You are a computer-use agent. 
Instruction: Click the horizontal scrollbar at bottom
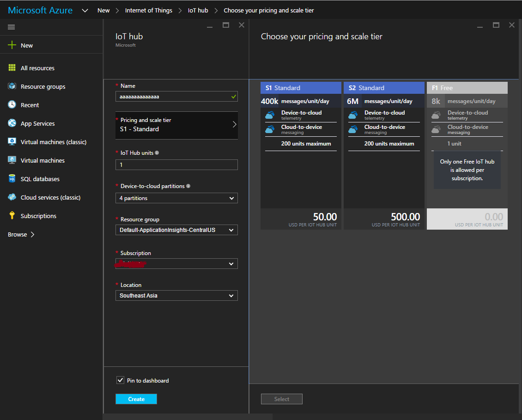pos(188,417)
